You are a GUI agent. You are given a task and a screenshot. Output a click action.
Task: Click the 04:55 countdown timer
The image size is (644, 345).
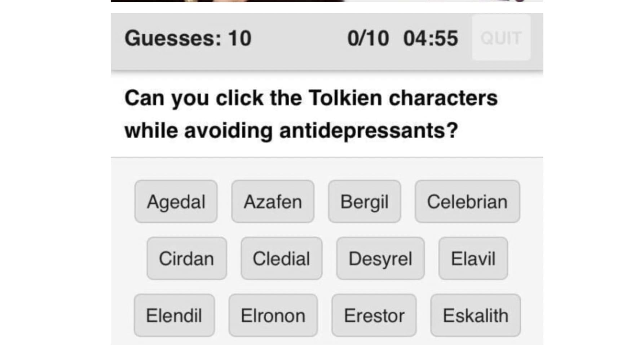tap(431, 38)
